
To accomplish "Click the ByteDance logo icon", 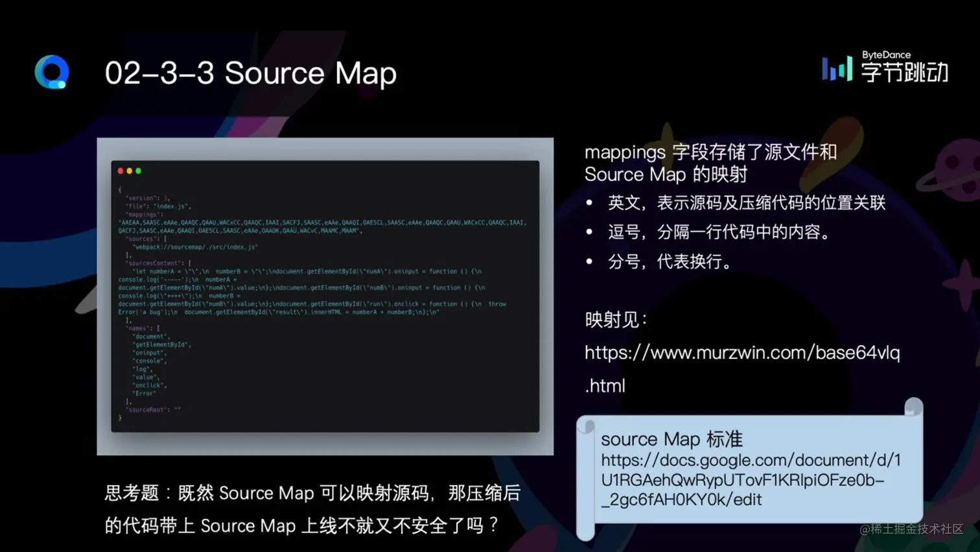I will [x=837, y=69].
